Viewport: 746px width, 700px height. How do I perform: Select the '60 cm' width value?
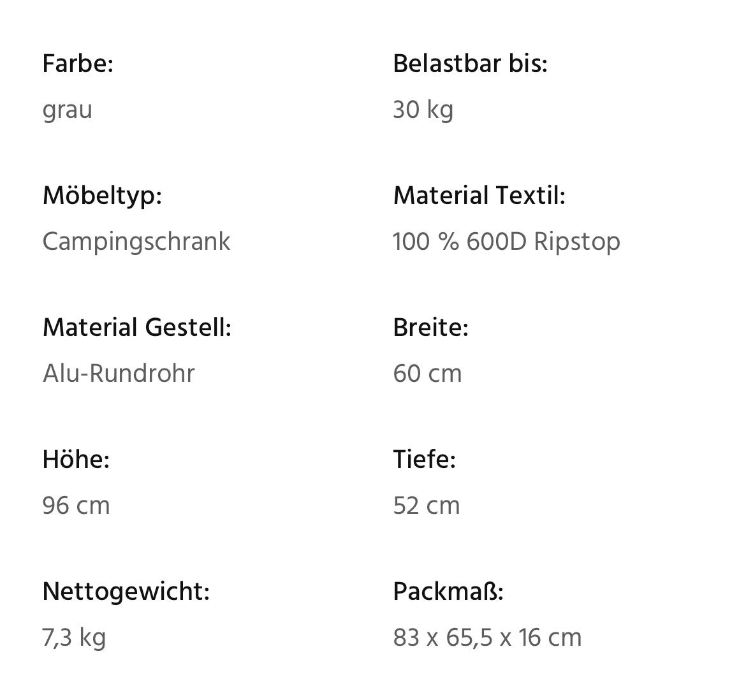427,374
